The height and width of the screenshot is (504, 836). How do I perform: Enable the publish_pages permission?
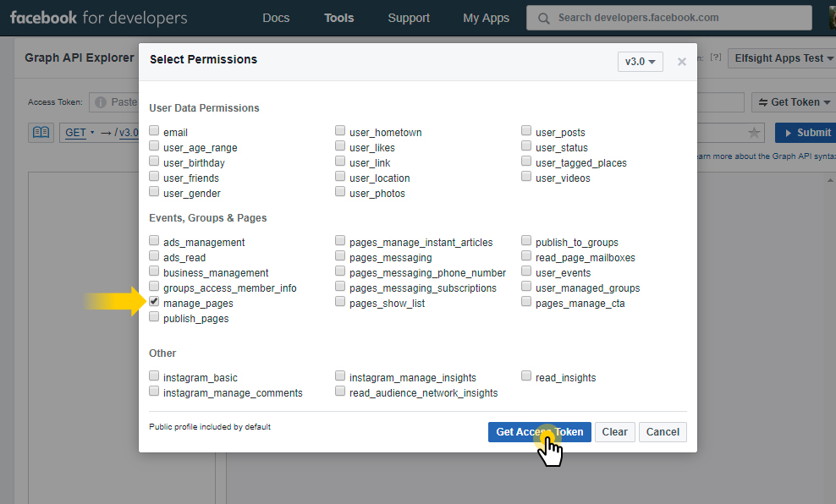pyautogui.click(x=154, y=316)
